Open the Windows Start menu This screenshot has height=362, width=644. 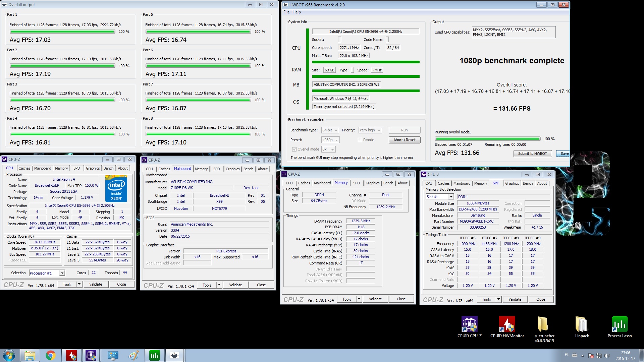click(9, 355)
